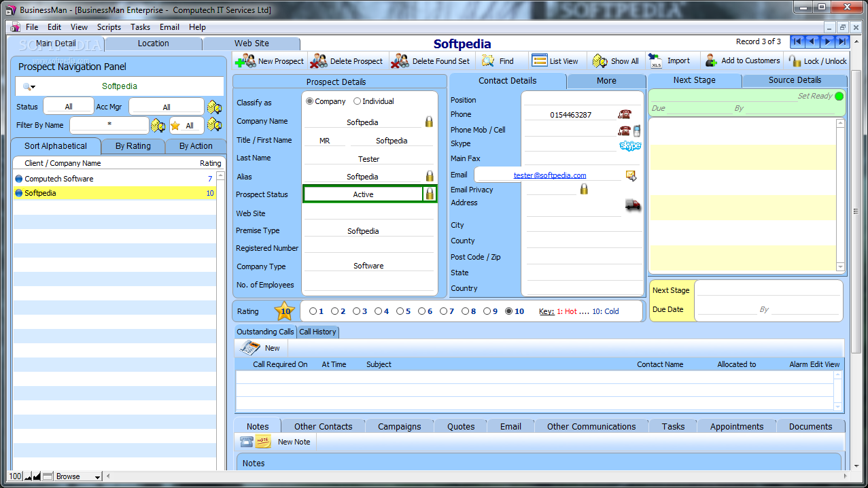The image size is (868, 488).
Task: Click the mobile handset icon in Phone Mob row
Action: tap(637, 130)
